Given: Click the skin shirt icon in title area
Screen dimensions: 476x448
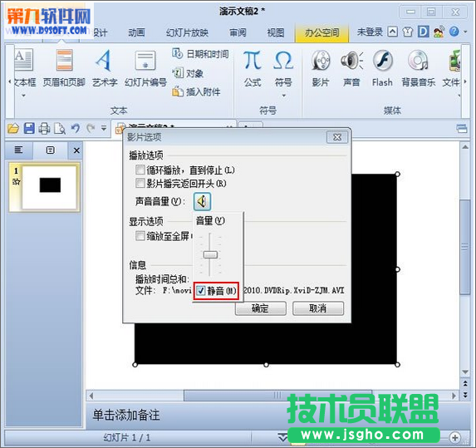Looking at the screenshot, I should pos(408,32).
